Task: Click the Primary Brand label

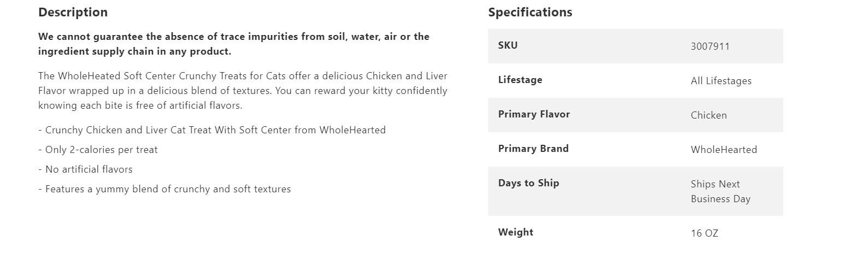Action: pos(533,149)
